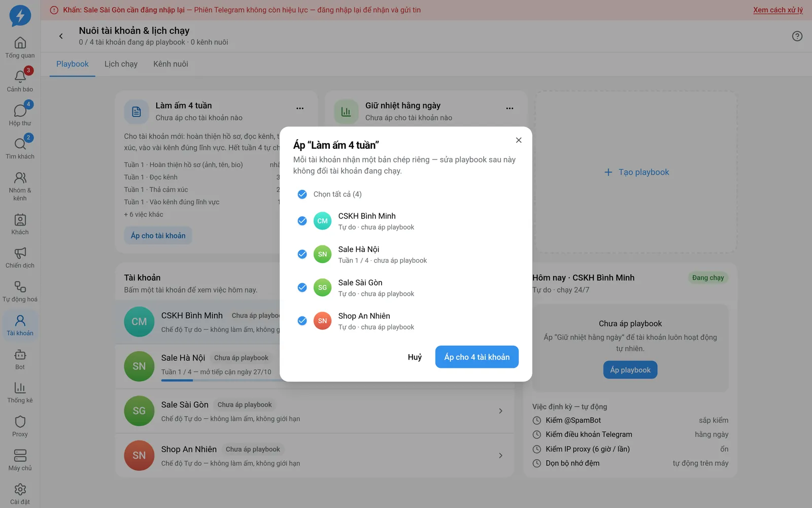This screenshot has width=812, height=508.
Task: Switch to Playbook tab
Action: point(72,64)
